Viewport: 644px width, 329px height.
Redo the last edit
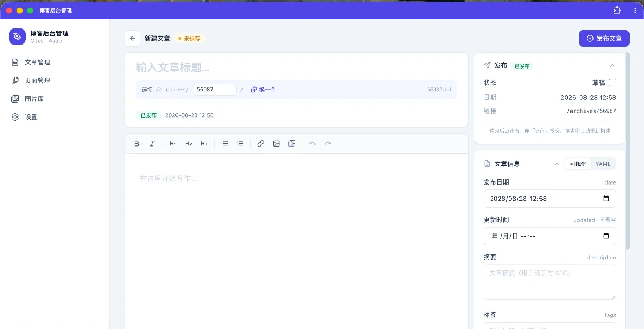coord(328,144)
